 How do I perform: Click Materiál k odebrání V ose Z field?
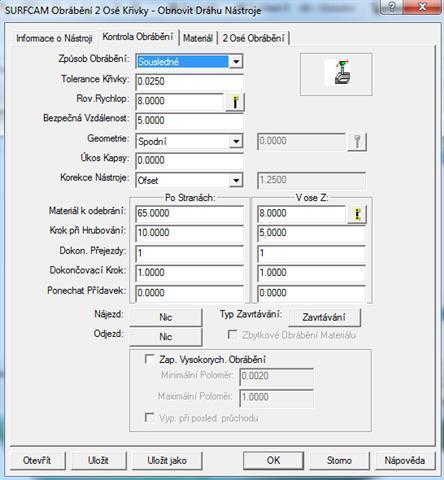coord(301,214)
